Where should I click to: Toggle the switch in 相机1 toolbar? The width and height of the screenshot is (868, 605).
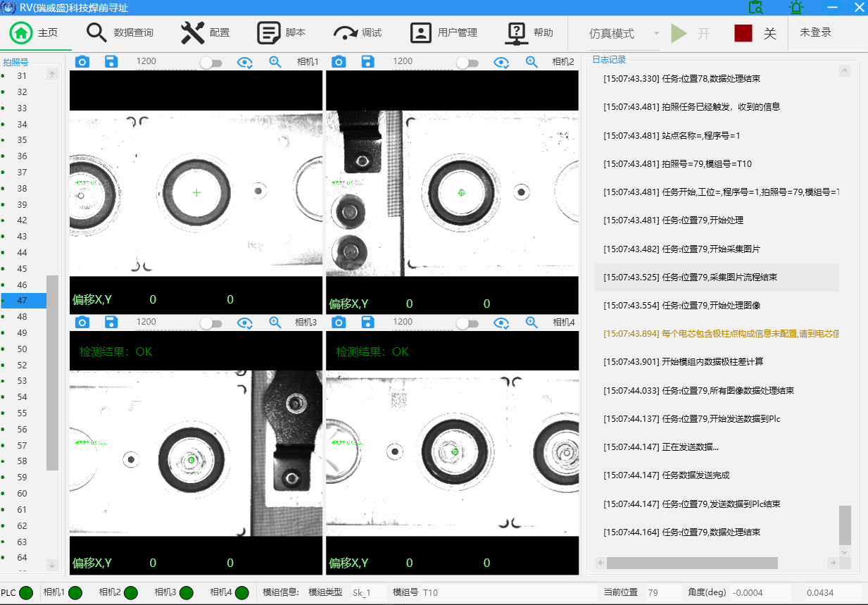tap(210, 63)
